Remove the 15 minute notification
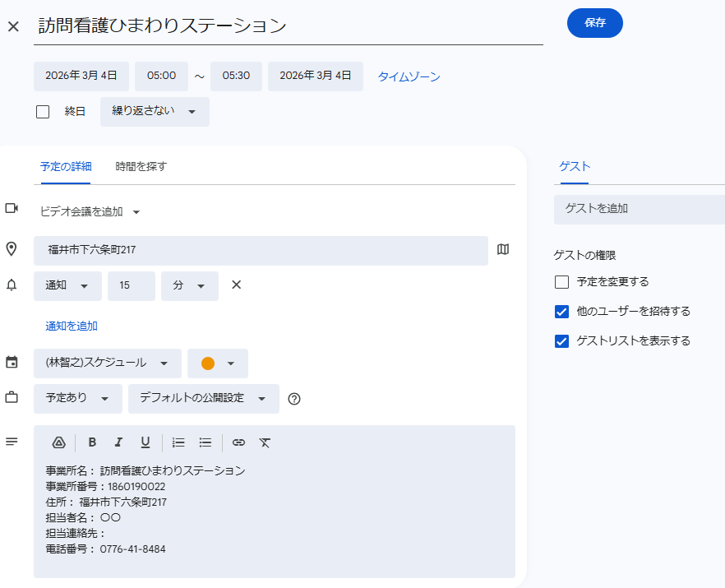The image size is (725, 588). click(236, 285)
